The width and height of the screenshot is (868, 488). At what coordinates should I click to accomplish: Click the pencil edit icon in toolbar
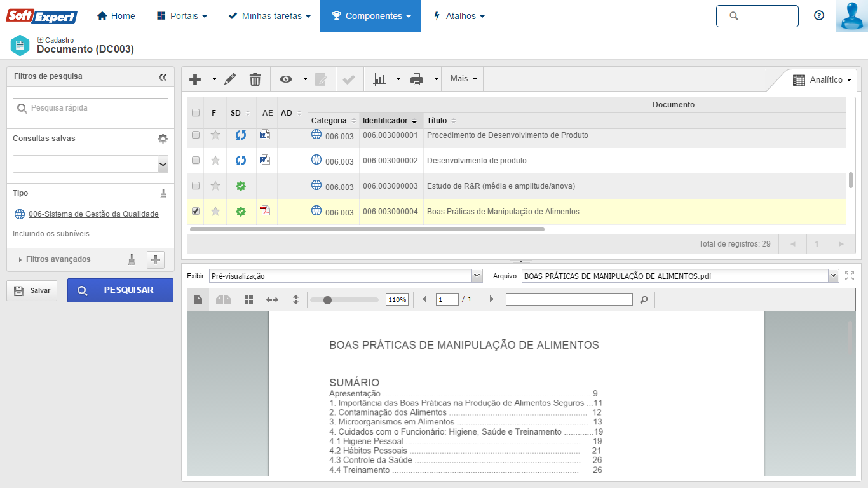(x=230, y=79)
